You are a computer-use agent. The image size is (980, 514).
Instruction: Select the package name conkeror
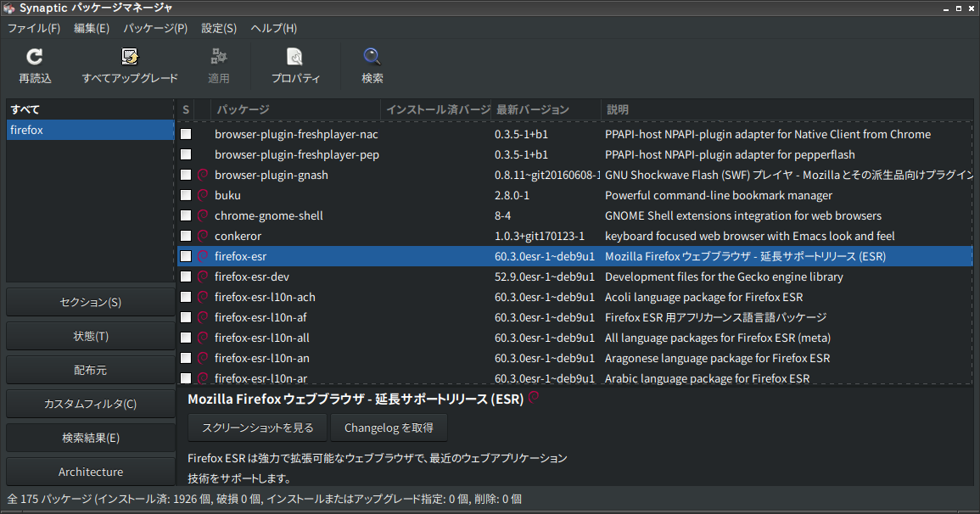(x=238, y=236)
